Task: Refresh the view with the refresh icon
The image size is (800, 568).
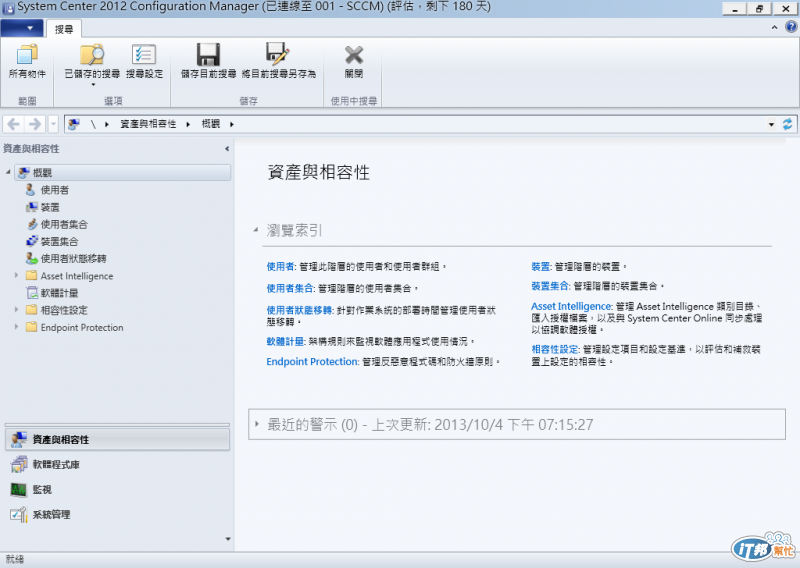Action: click(x=787, y=124)
